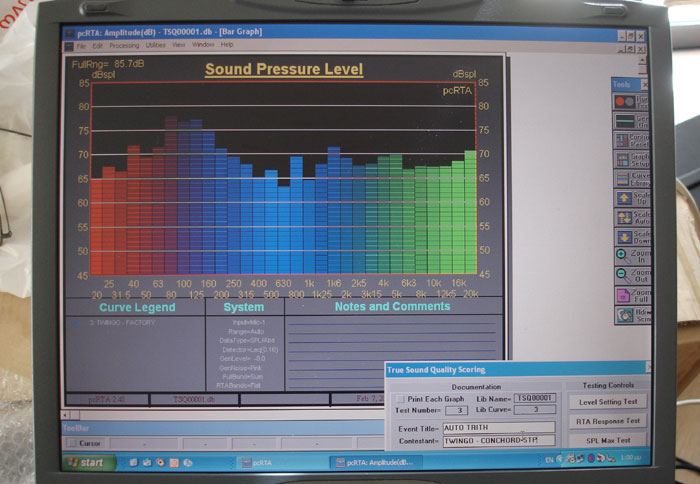
Task: Click the Zoom Full tool icon
Action: 621,296
